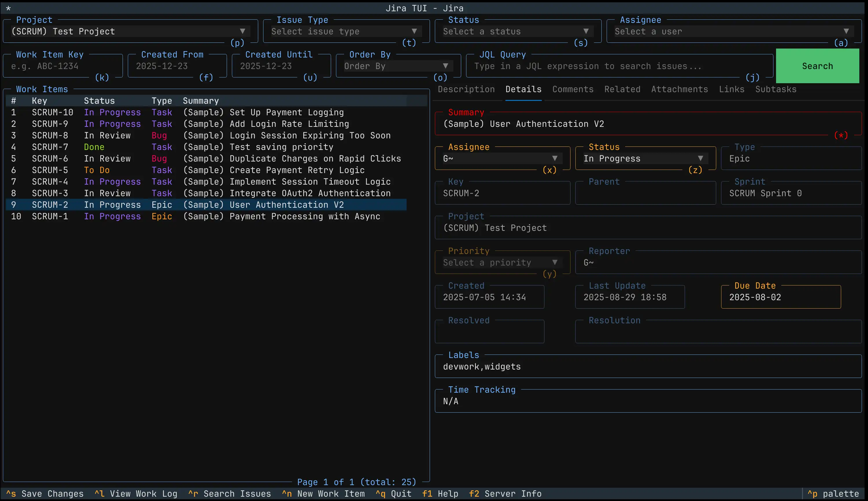The width and height of the screenshot is (868, 501).
Task: Click the Summary column header
Action: (x=201, y=101)
